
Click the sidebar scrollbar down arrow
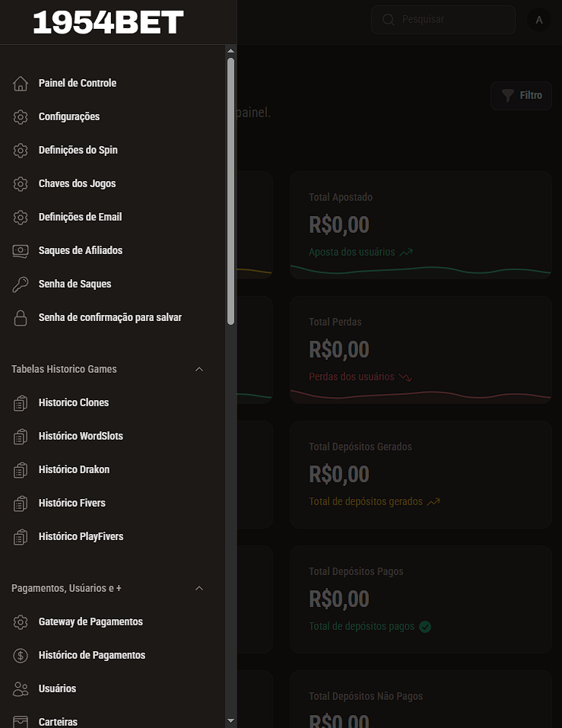(230, 720)
